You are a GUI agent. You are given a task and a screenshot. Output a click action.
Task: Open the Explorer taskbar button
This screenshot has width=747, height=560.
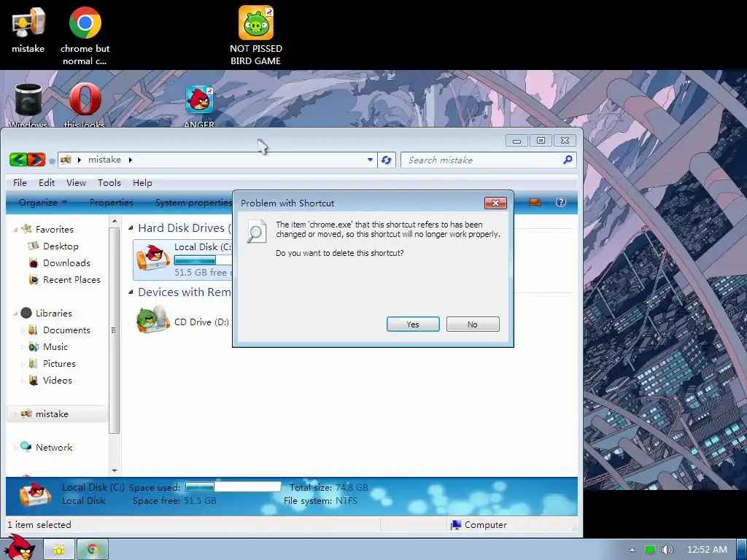point(59,550)
